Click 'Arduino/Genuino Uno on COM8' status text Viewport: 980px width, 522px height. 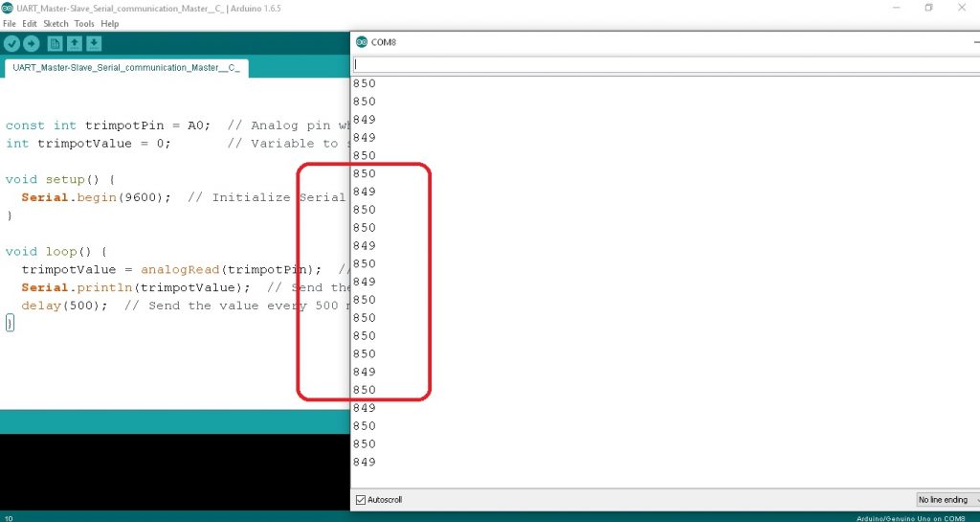(x=911, y=518)
